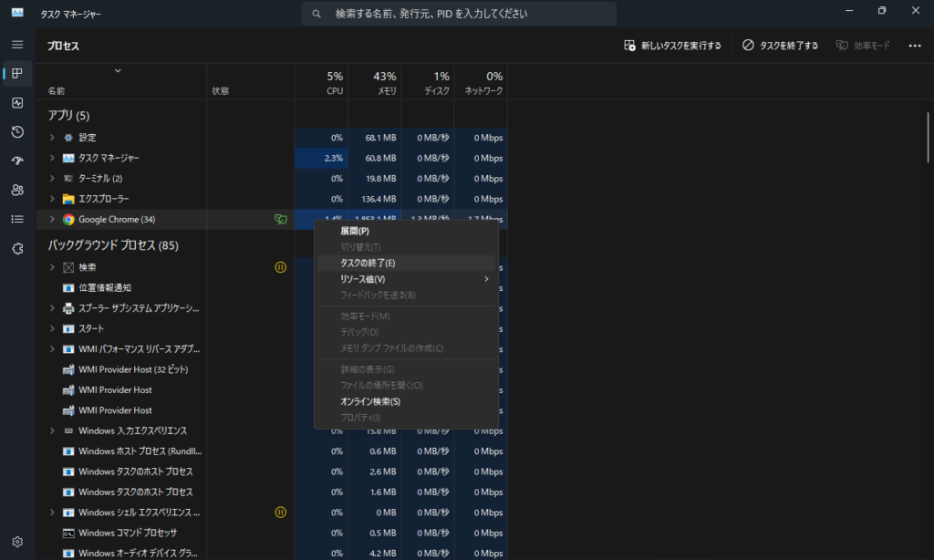Image resolution: width=934 pixels, height=560 pixels.
Task: Open the Details list icon in sidebar
Action: pos(17,219)
